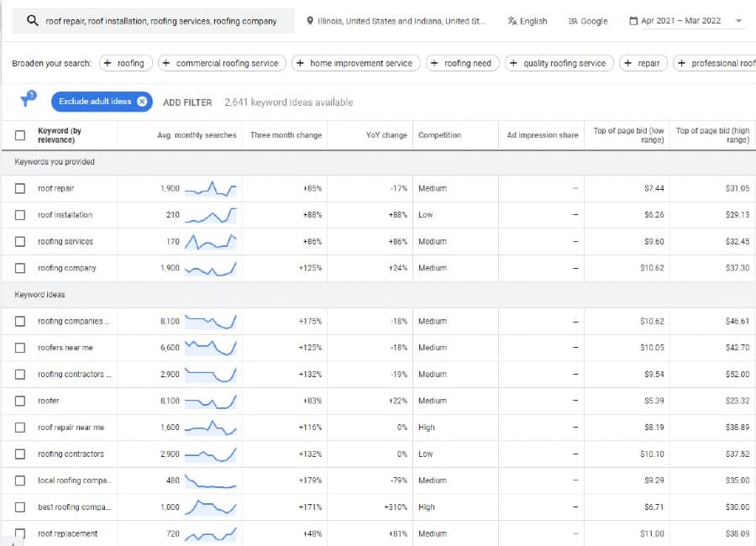The image size is (756, 546).
Task: Toggle the select-all keywords checkbox
Action: [x=20, y=135]
